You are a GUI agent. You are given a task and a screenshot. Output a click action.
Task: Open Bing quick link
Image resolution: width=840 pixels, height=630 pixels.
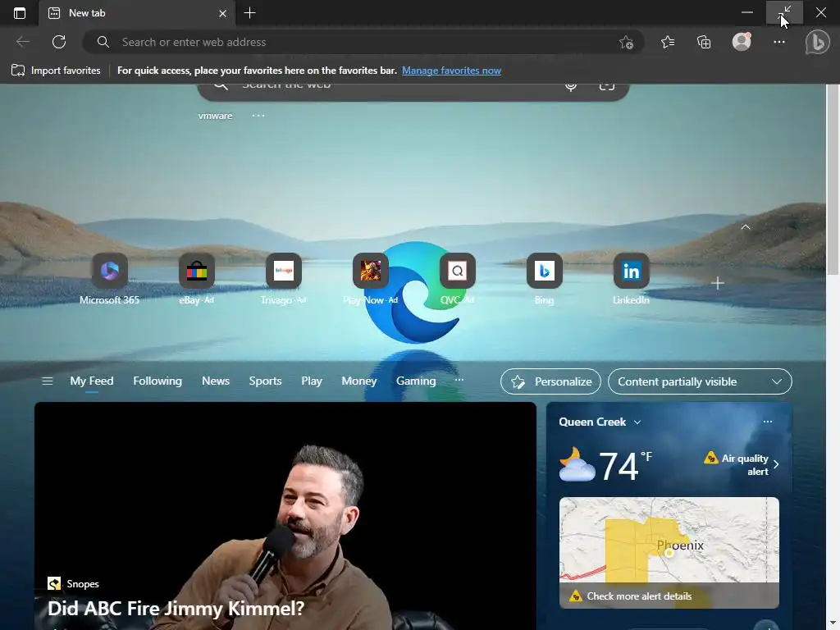point(545,279)
